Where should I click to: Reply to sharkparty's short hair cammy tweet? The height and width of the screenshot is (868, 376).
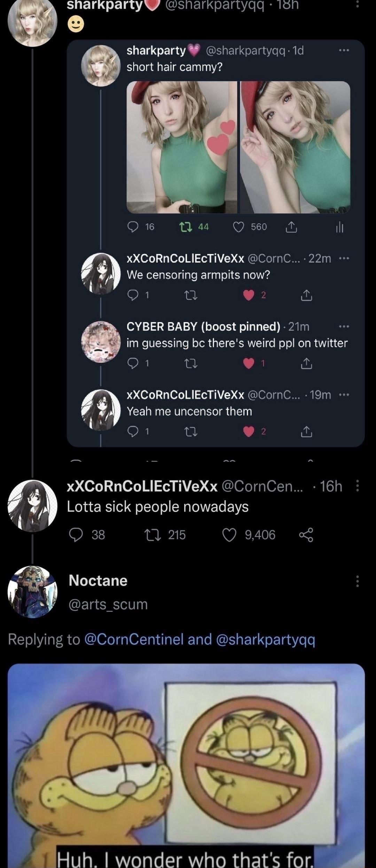pos(133,227)
